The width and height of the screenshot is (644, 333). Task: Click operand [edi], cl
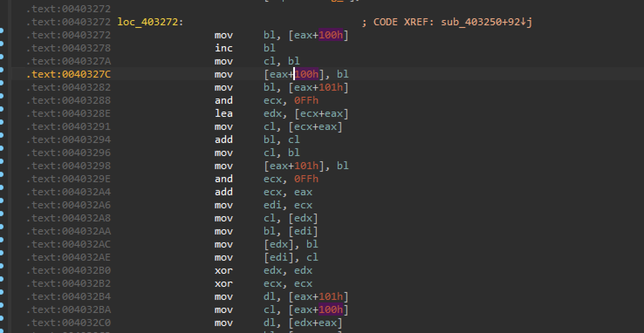coord(291,257)
